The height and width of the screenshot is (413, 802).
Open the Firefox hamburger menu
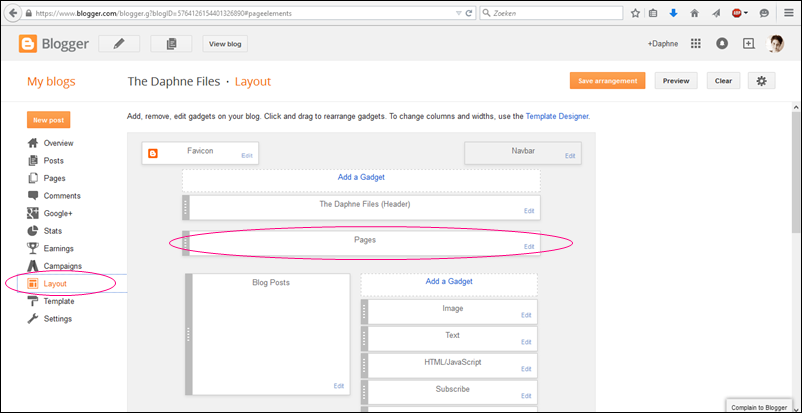(x=789, y=13)
